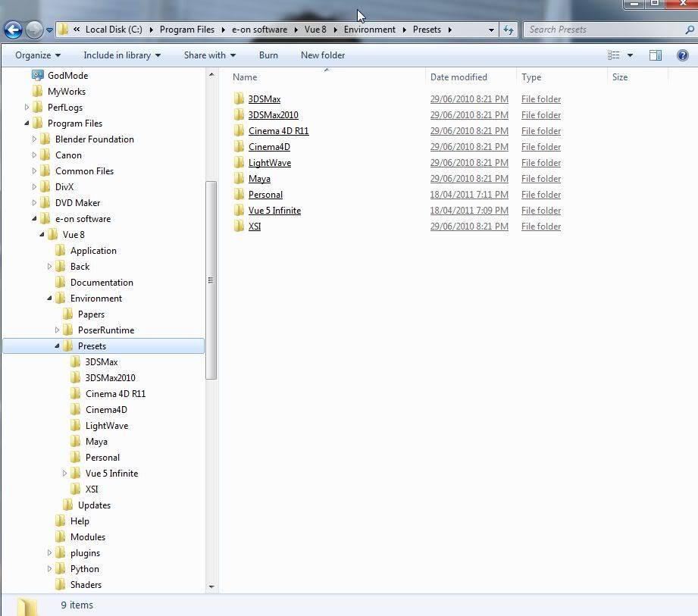Expand the Back folder tree node
The height and width of the screenshot is (616, 698).
(49, 267)
